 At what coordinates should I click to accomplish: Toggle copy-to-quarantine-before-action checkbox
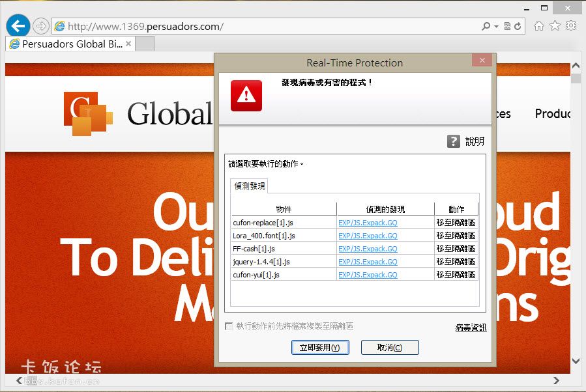pos(229,326)
